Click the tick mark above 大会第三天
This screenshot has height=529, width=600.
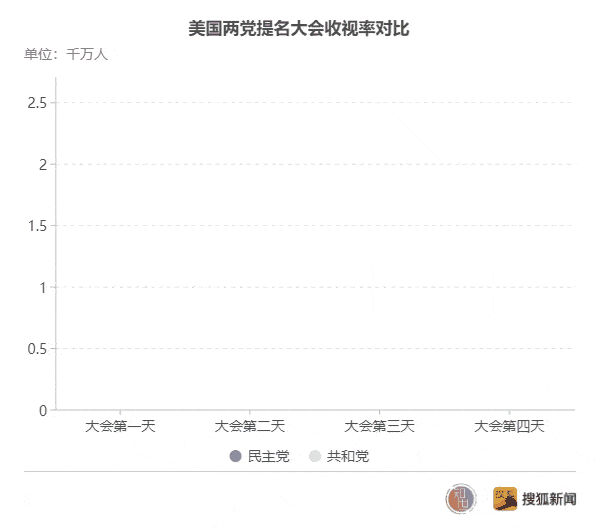380,412
